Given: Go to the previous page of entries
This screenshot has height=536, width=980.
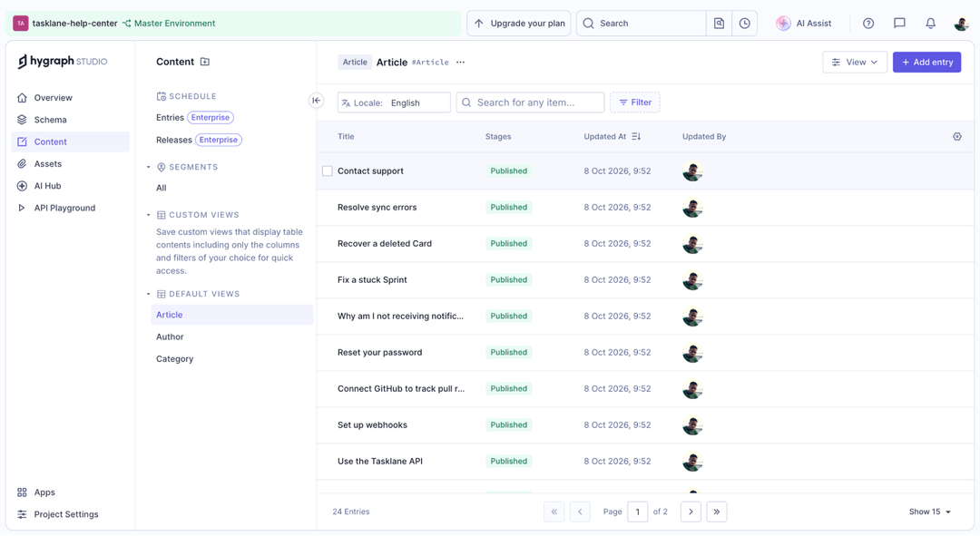Looking at the screenshot, I should pyautogui.click(x=580, y=512).
